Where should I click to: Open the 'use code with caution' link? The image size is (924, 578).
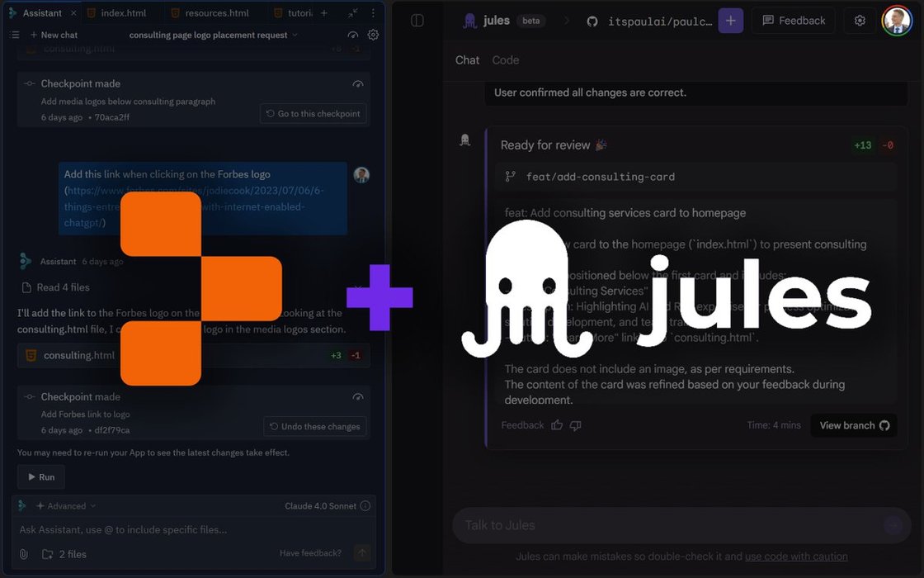click(796, 557)
